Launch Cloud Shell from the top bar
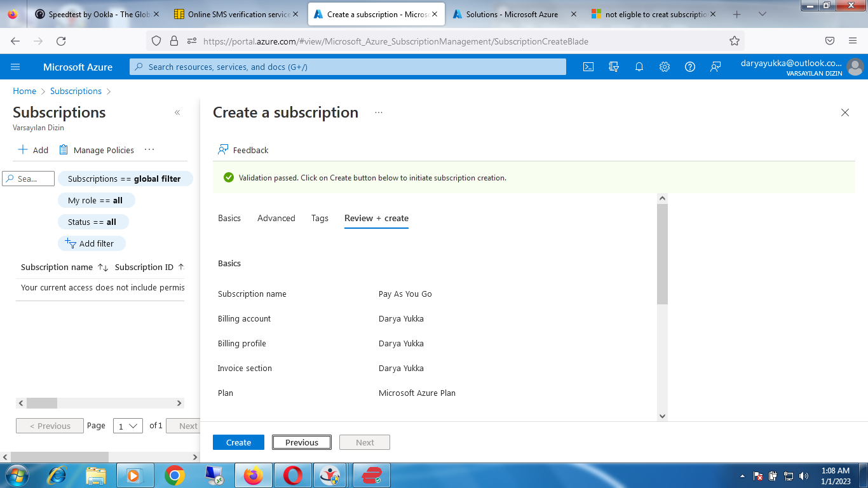The height and width of the screenshot is (488, 868). coord(588,67)
